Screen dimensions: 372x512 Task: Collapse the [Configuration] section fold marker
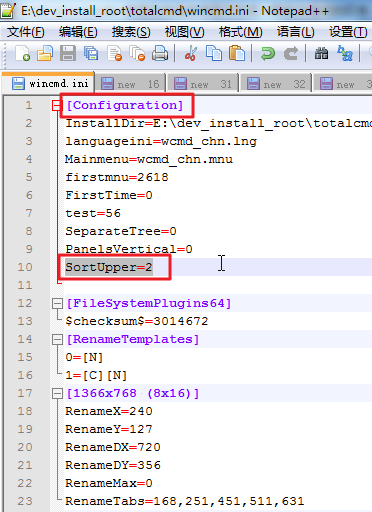(57, 106)
